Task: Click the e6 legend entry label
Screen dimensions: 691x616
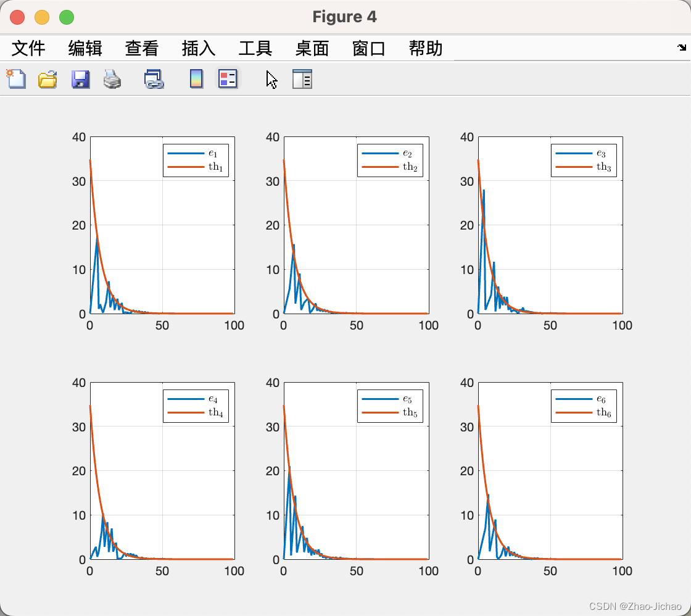Action: tap(601, 399)
